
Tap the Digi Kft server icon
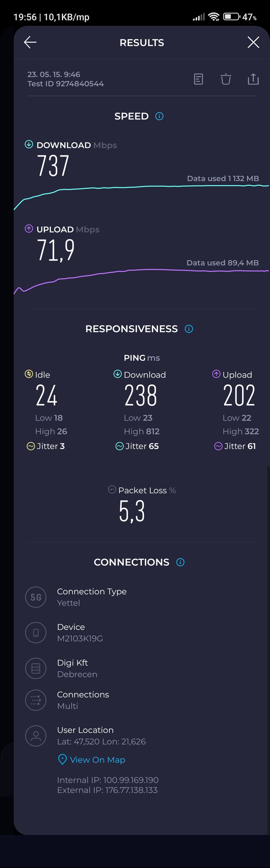point(36,669)
